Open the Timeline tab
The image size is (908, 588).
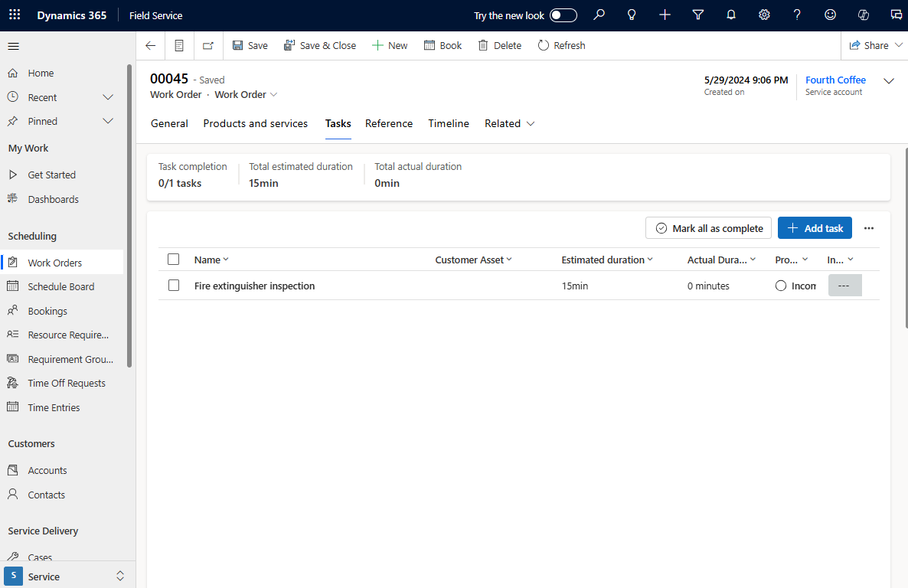click(x=448, y=123)
